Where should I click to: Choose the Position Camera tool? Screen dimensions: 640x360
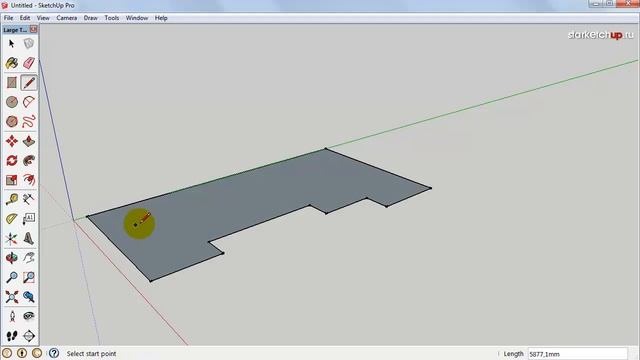tap(11, 316)
